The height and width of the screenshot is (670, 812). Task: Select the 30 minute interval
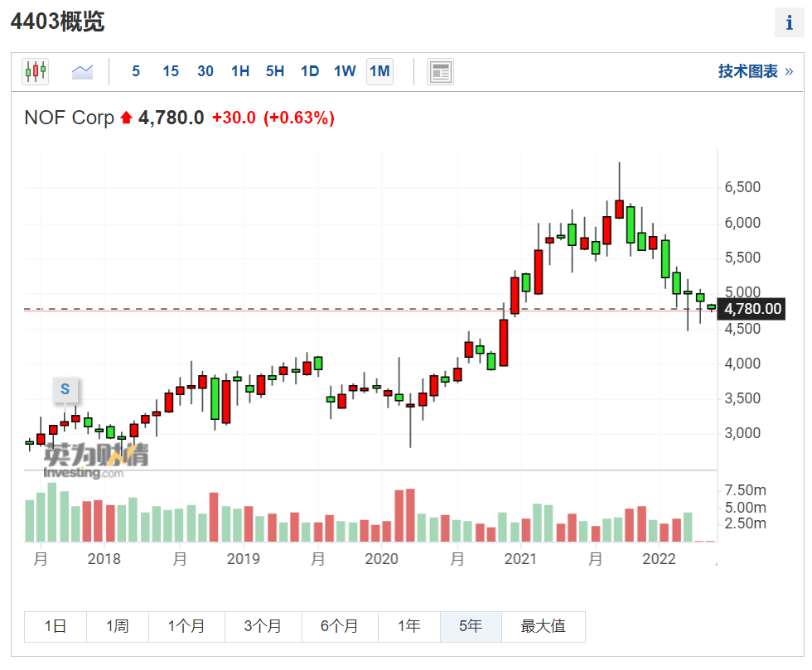205,71
